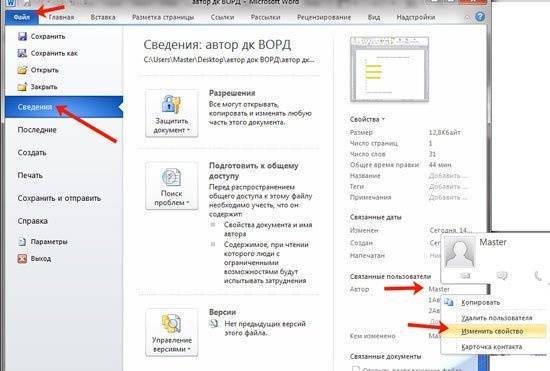The height and width of the screenshot is (371, 550).
Task: Click the document path C:\Users\Master\Desktop
Action: [x=229, y=60]
